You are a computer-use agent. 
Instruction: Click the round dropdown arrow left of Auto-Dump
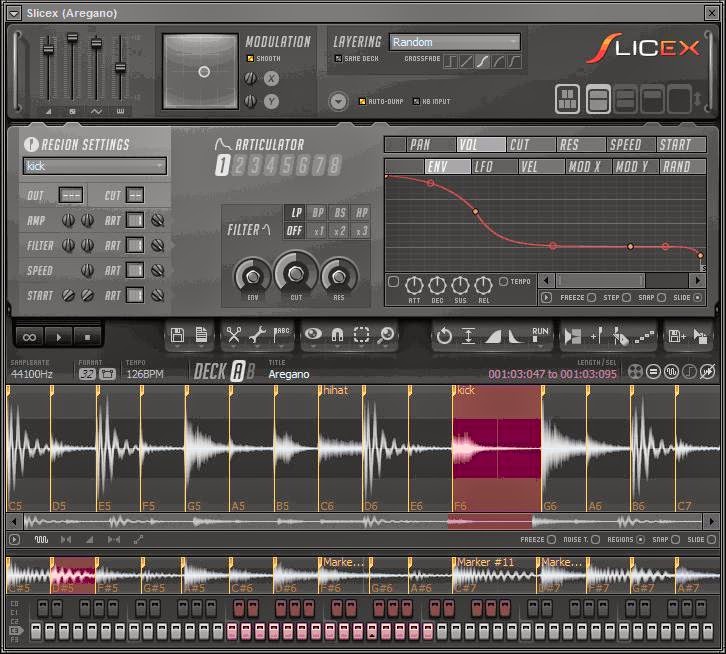click(338, 101)
